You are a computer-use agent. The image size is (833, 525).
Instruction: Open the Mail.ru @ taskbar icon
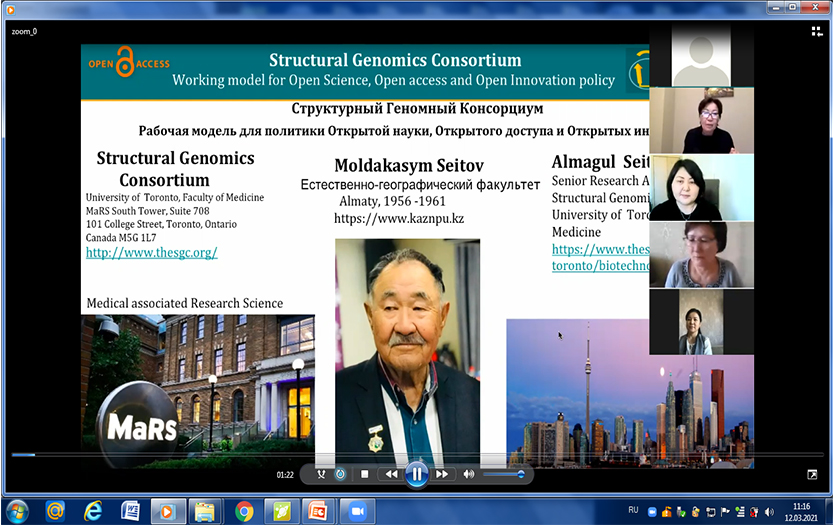(55, 512)
